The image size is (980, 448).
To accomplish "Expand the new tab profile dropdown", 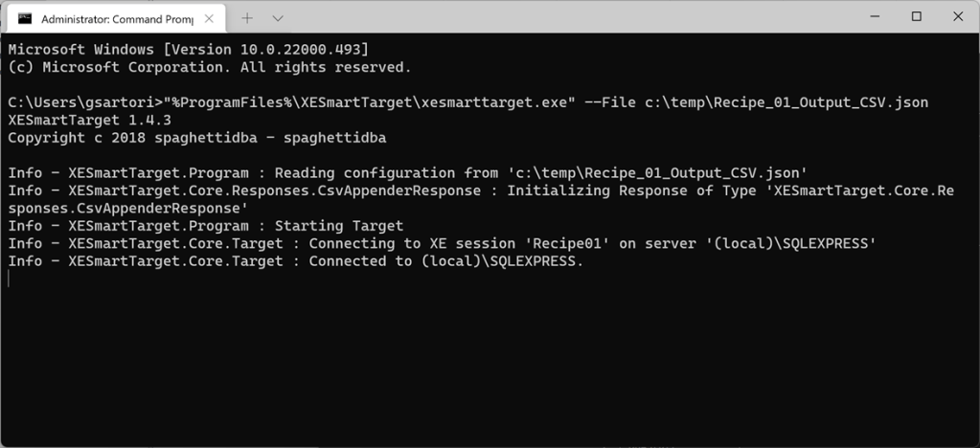I will coord(278,17).
